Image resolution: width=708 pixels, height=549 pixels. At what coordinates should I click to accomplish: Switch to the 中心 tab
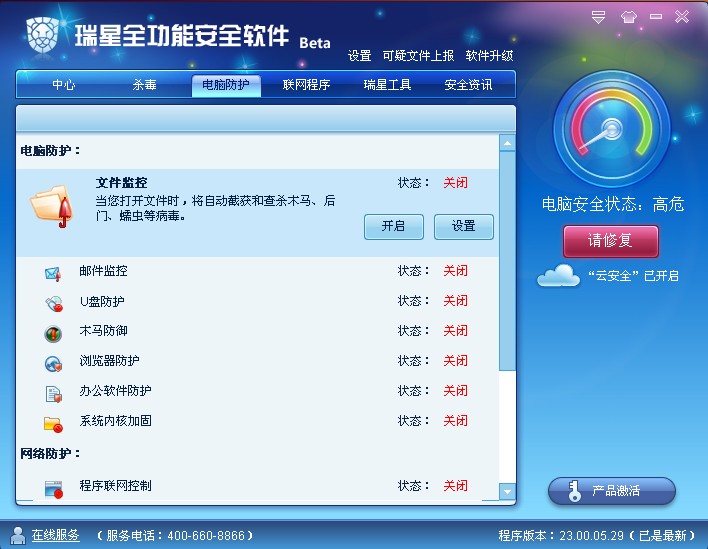click(x=64, y=84)
